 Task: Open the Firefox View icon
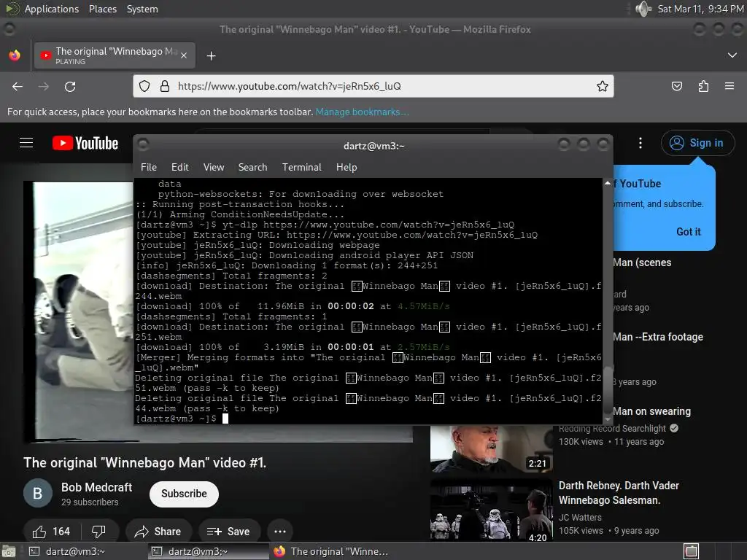tap(15, 55)
